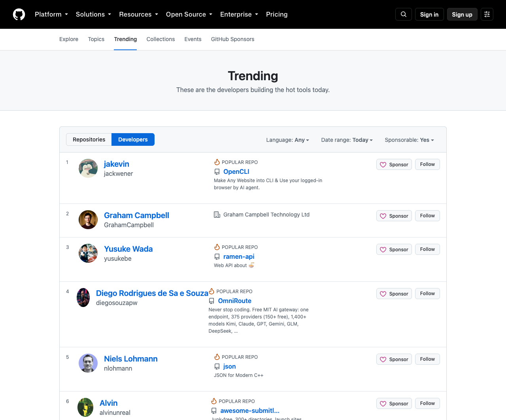Click the Sign up button
This screenshot has width=506, height=420.
(x=462, y=14)
